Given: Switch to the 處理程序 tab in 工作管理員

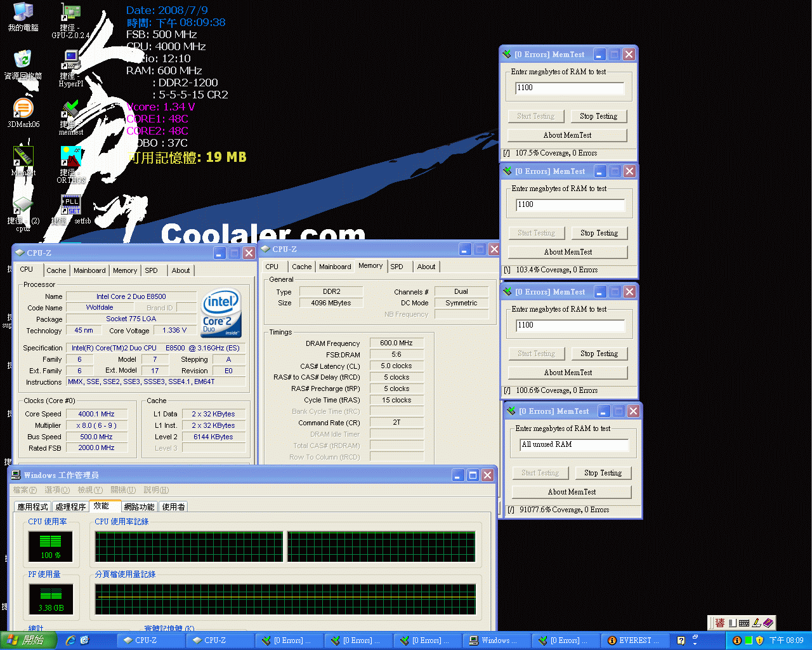Looking at the screenshot, I should tap(70, 506).
